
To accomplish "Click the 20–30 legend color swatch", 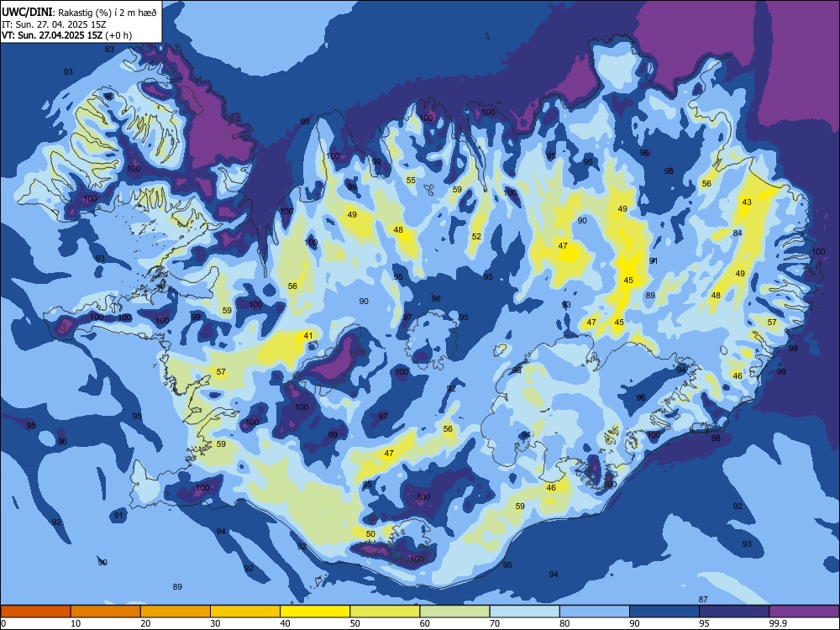I will pos(176,612).
